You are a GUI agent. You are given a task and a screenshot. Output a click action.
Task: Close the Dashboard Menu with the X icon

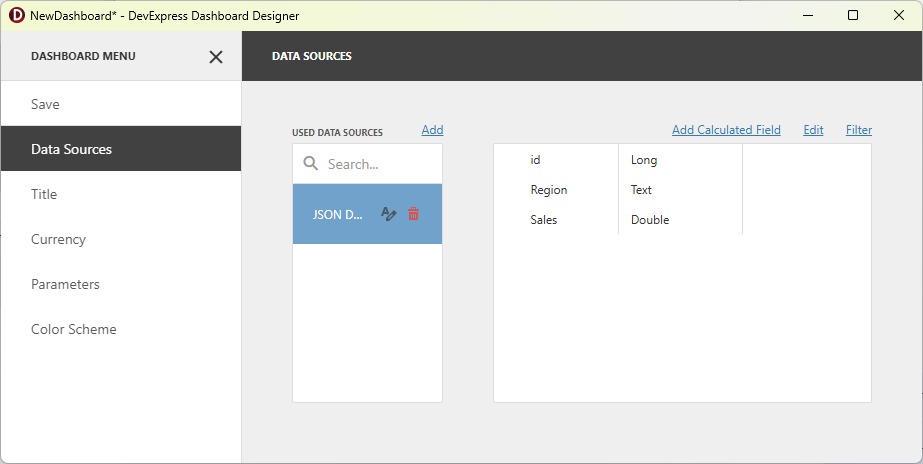coord(216,57)
